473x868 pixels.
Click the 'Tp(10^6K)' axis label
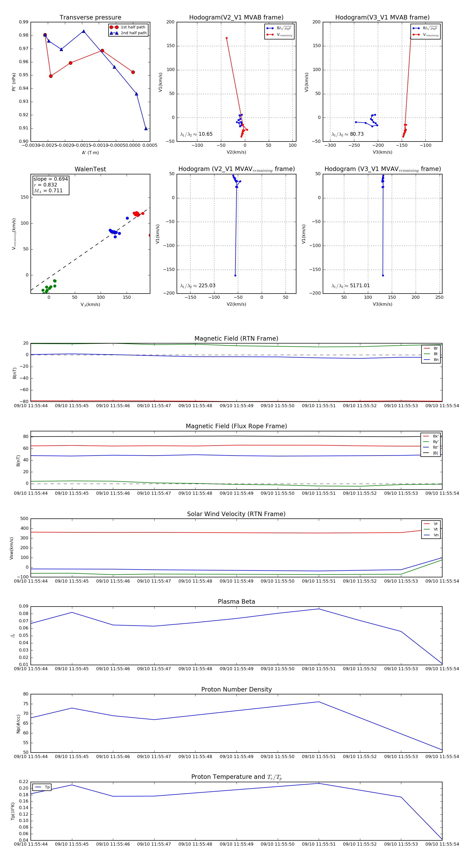point(13,811)
